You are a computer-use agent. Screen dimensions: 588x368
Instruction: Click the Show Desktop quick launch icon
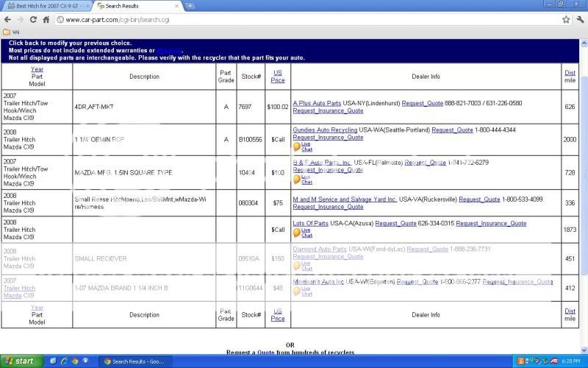coord(53,361)
